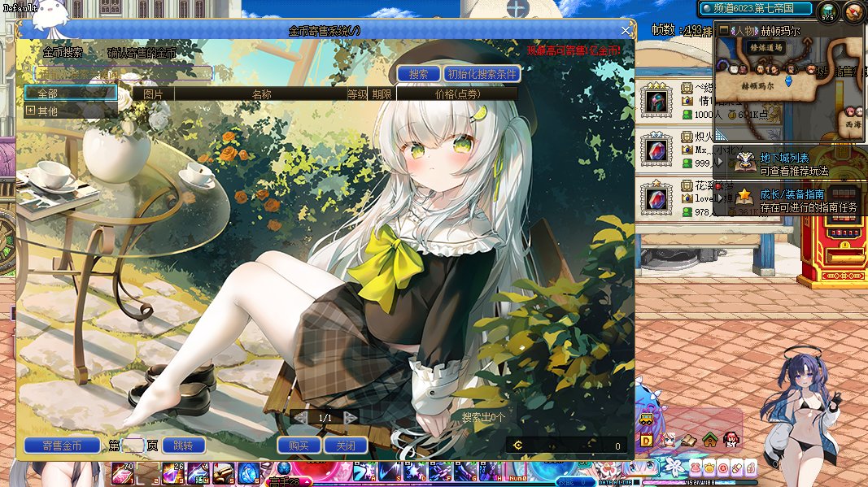Viewport: 868px width, 487px height.
Task: Click the 寄售金币 consign gold button
Action: coord(62,446)
